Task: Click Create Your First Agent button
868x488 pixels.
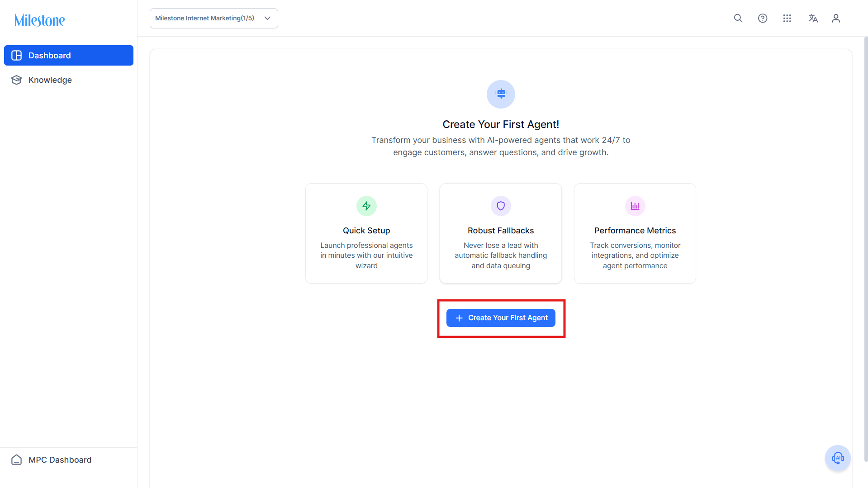Action: [501, 318]
